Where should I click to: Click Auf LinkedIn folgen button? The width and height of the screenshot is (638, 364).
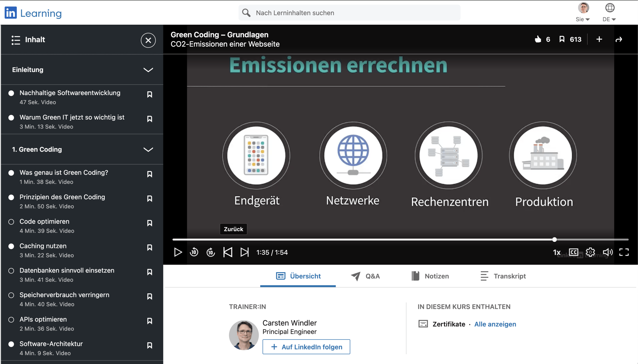pyautogui.click(x=306, y=347)
